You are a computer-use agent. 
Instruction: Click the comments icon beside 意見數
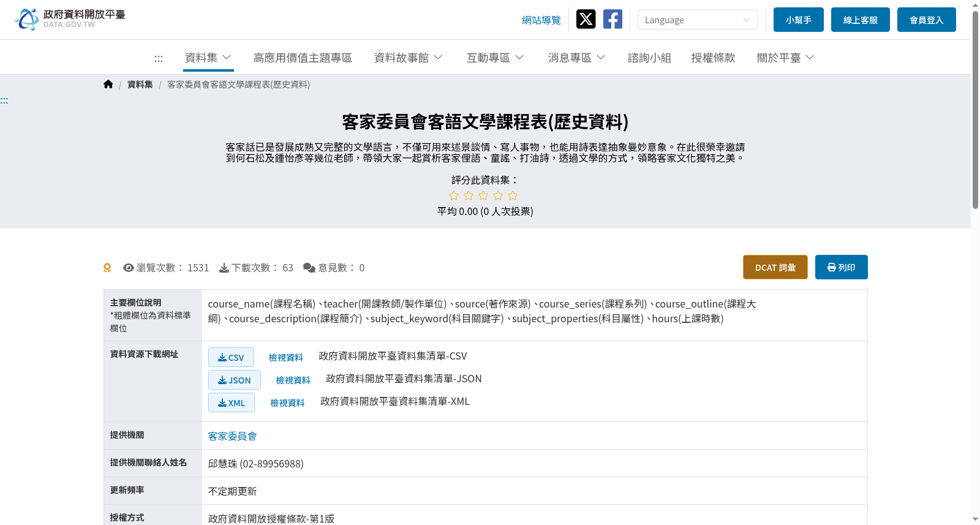(309, 268)
